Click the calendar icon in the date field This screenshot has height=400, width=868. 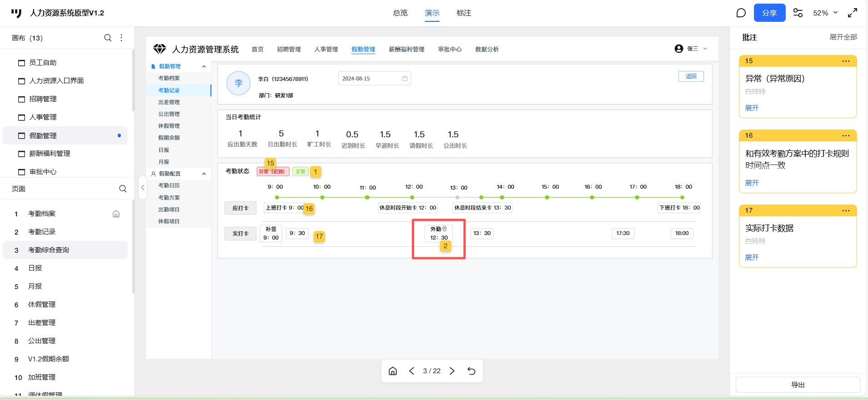tap(404, 79)
